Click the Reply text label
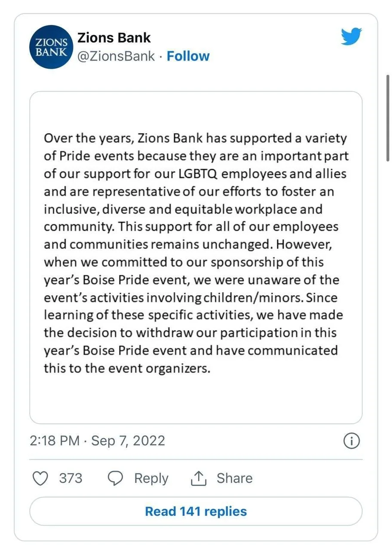Screen dimensions: 392x550 (151, 478)
